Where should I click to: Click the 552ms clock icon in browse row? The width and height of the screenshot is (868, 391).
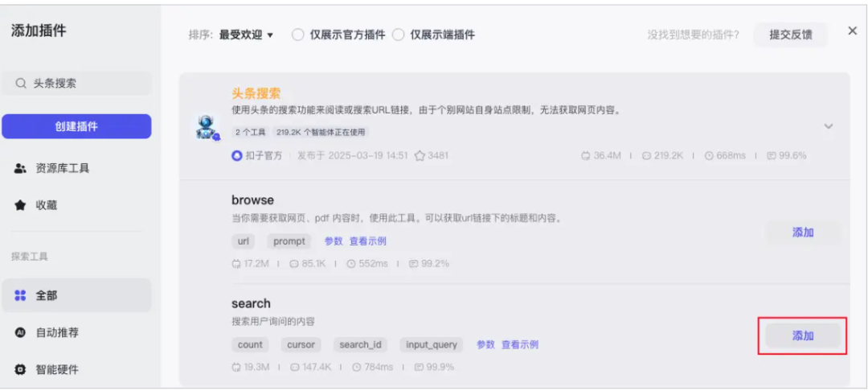[x=351, y=264]
